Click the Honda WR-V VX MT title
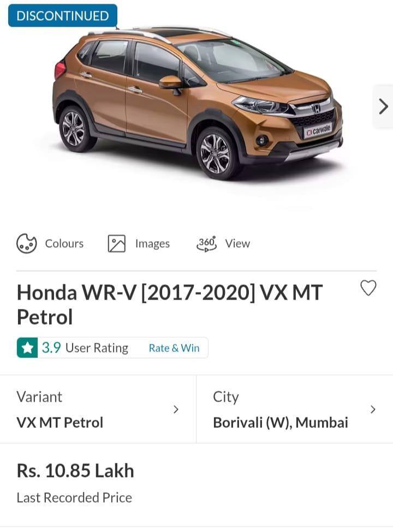This screenshot has height=532, width=393. (x=170, y=304)
